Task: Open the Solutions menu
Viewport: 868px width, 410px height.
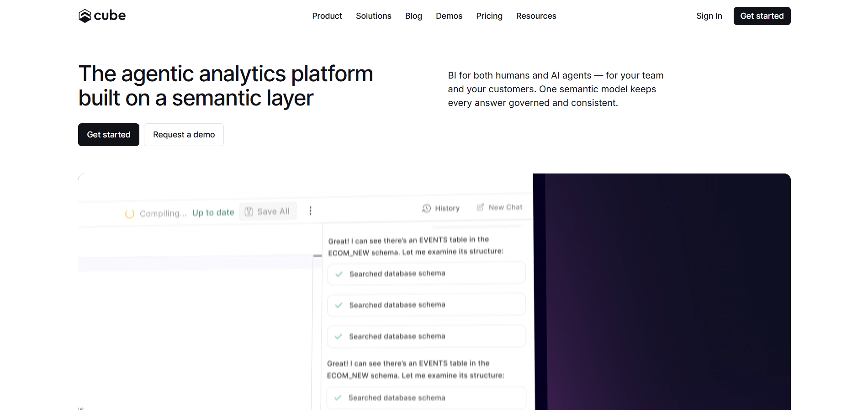Action: point(374,16)
